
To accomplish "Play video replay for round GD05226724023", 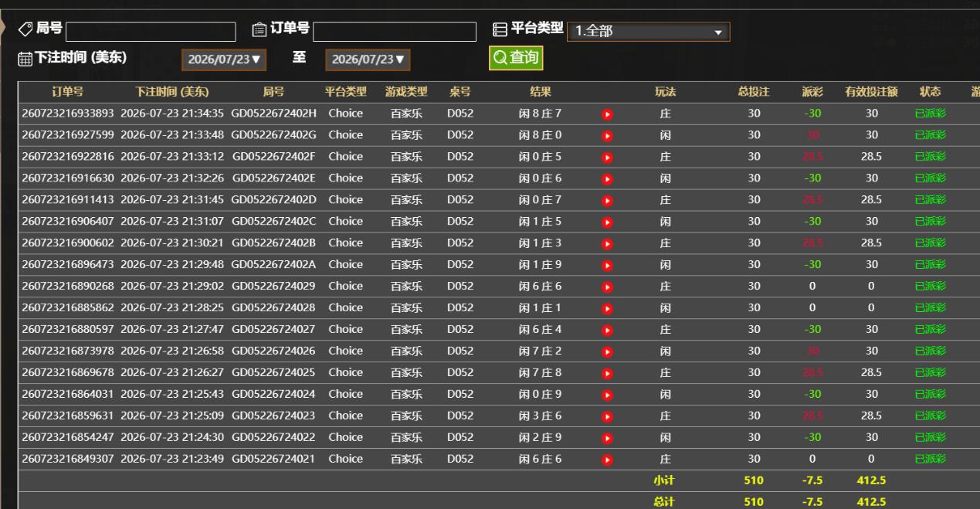I will [x=607, y=417].
